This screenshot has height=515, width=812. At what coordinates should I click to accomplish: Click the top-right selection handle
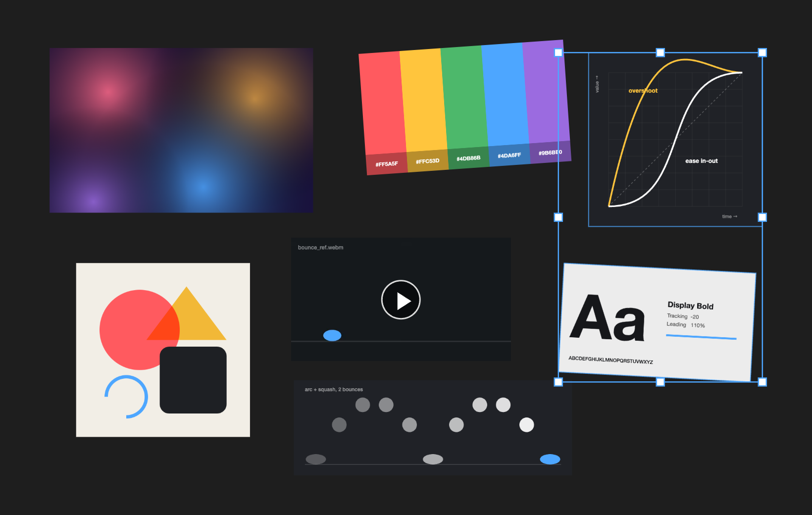tap(762, 52)
